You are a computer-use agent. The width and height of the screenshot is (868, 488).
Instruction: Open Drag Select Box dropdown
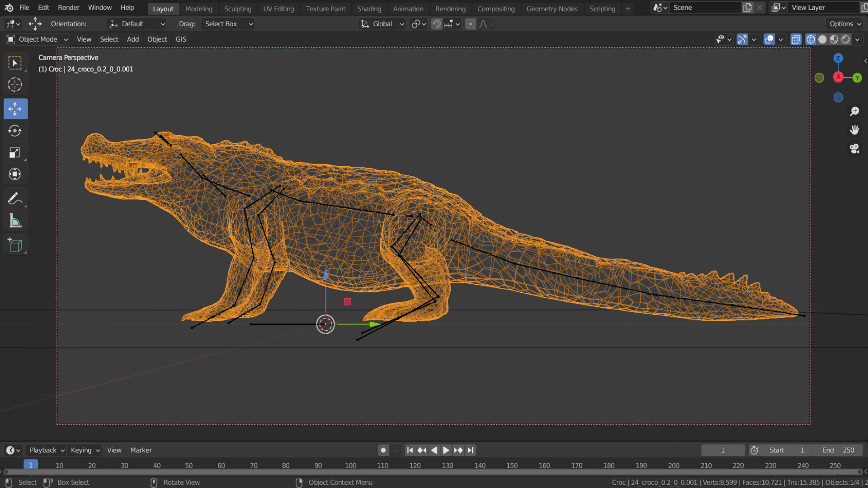click(x=228, y=24)
